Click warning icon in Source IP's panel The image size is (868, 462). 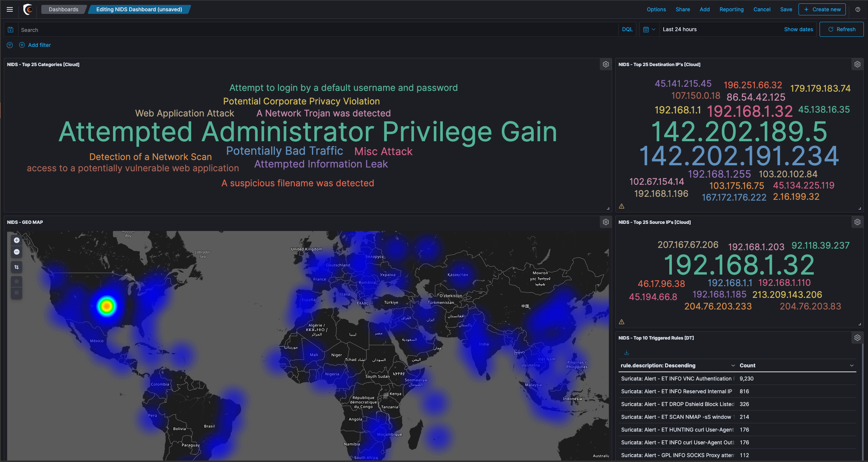(622, 322)
